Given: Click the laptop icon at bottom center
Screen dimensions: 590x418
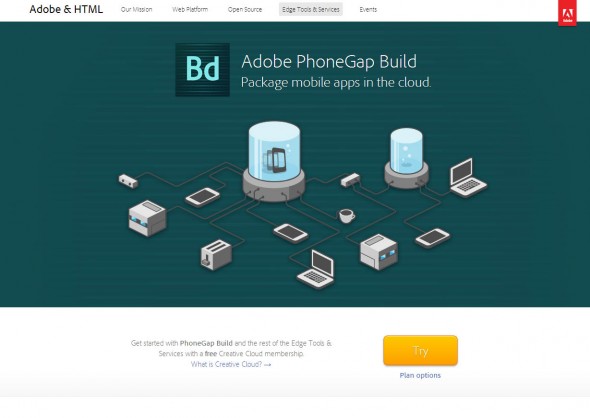Looking at the screenshot, I should coord(316,269).
